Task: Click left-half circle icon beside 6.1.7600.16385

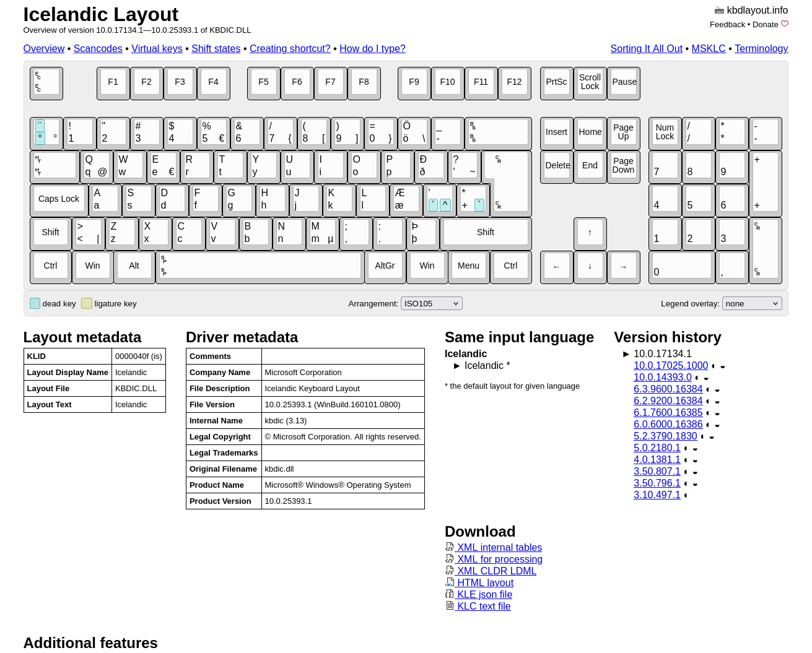Action: click(x=709, y=413)
